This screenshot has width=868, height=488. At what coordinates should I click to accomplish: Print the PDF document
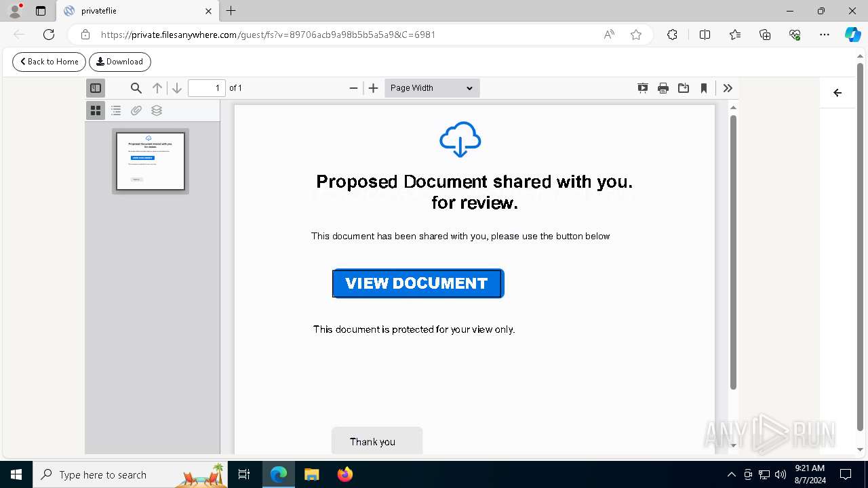[663, 88]
